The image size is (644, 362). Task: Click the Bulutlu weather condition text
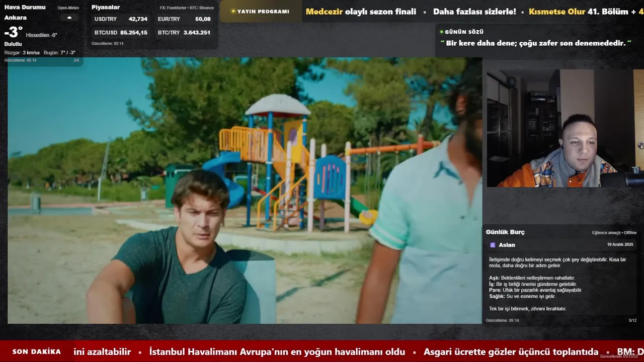(x=13, y=44)
